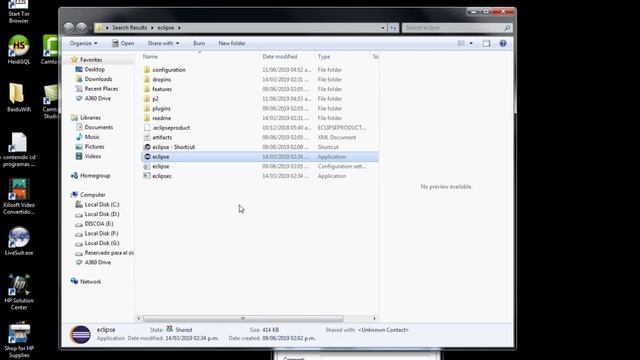Select Network in the navigation pane
This screenshot has height=360, width=640.
point(91,282)
